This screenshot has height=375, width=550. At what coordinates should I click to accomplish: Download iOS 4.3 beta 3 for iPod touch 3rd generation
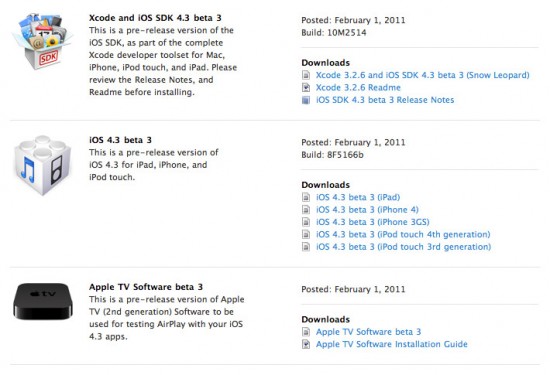pos(403,247)
